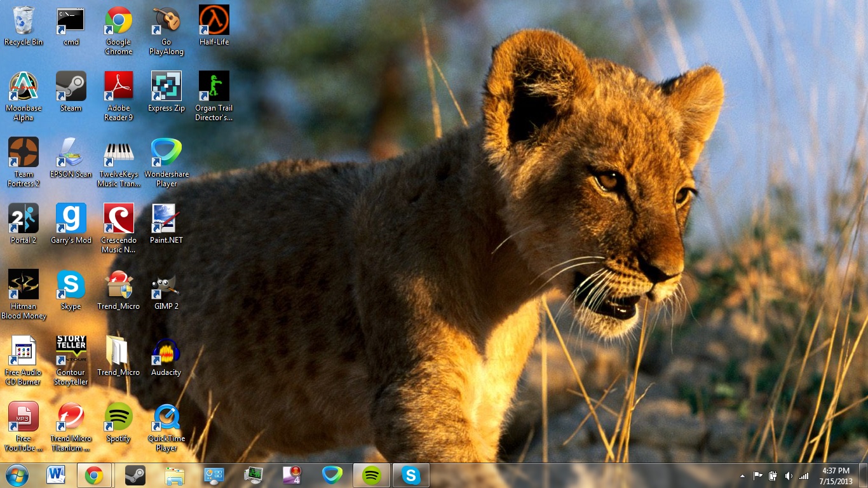Show hidden system tray icons
The height and width of the screenshot is (488, 868).
tap(742, 476)
